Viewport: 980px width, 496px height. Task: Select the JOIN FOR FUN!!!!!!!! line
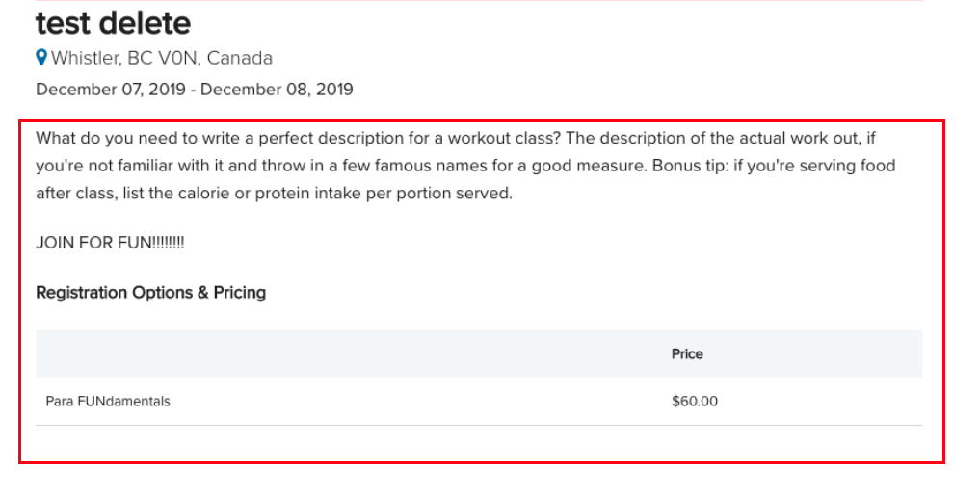[110, 243]
